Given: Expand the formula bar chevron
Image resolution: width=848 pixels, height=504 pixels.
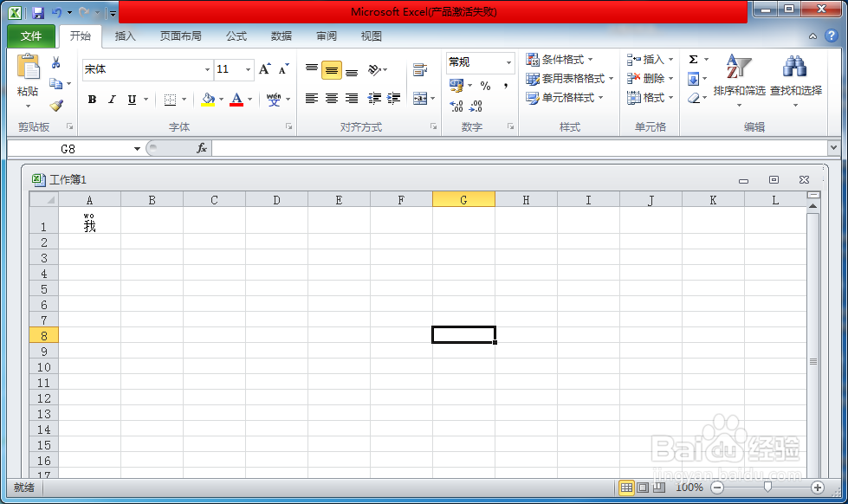Looking at the screenshot, I should [833, 147].
